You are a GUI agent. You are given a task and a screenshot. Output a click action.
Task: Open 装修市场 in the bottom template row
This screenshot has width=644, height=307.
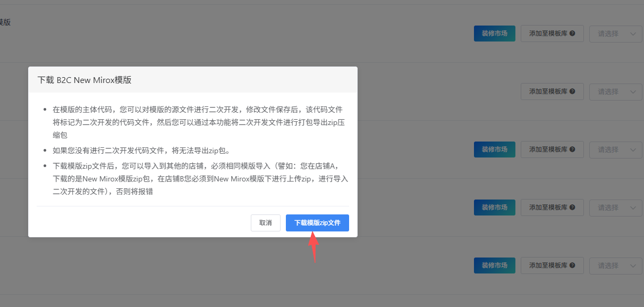tap(495, 265)
